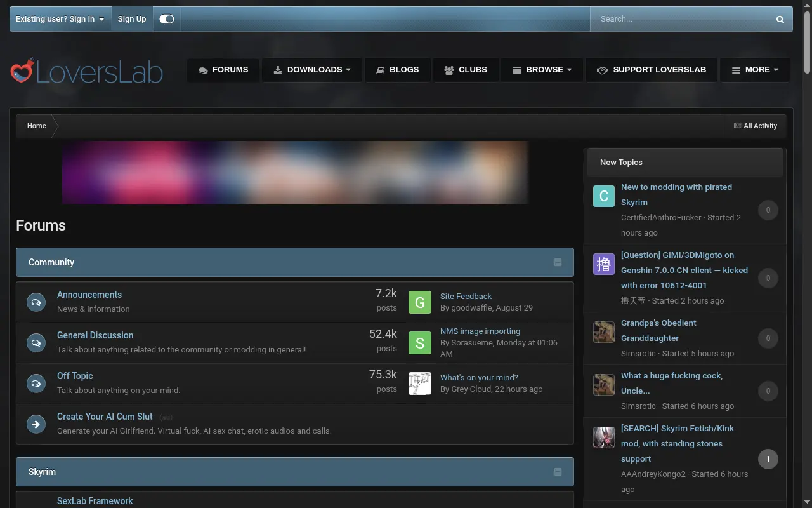Open the Existing user Sign In dropdown

pyautogui.click(x=60, y=19)
